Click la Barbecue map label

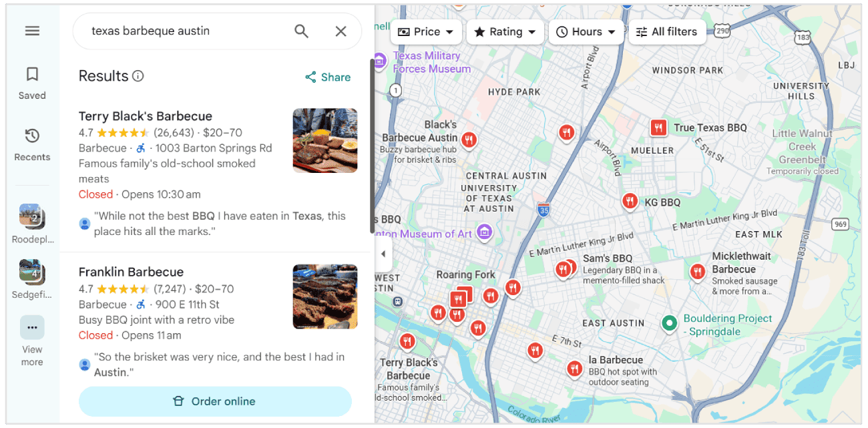point(616,360)
